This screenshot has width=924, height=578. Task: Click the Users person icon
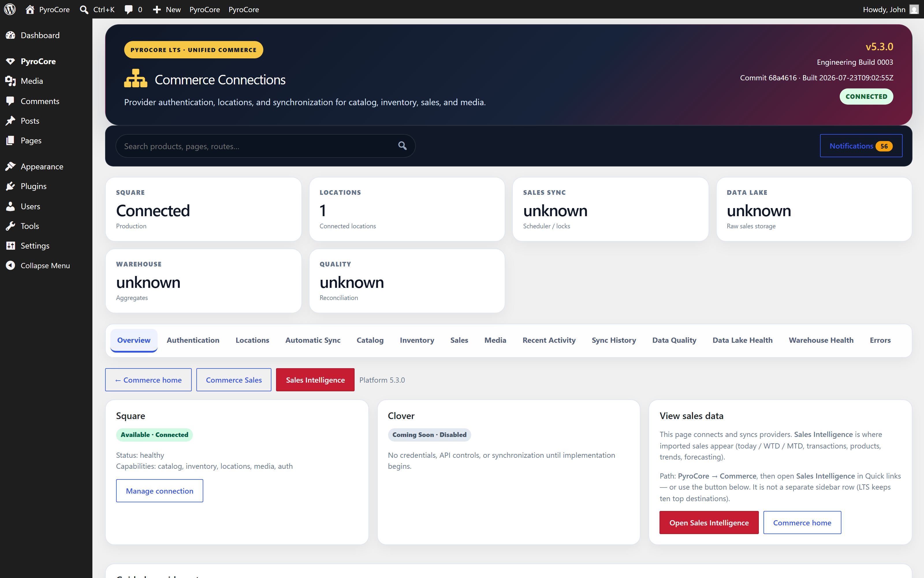point(11,206)
